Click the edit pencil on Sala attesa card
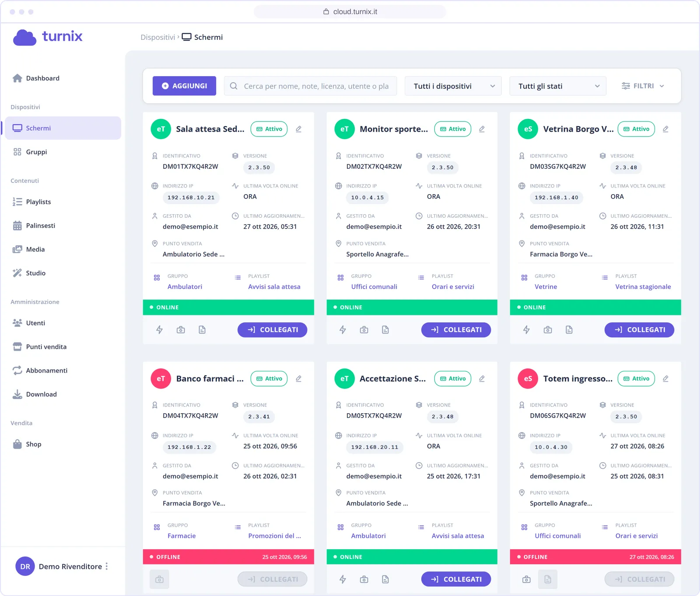 [x=298, y=129]
